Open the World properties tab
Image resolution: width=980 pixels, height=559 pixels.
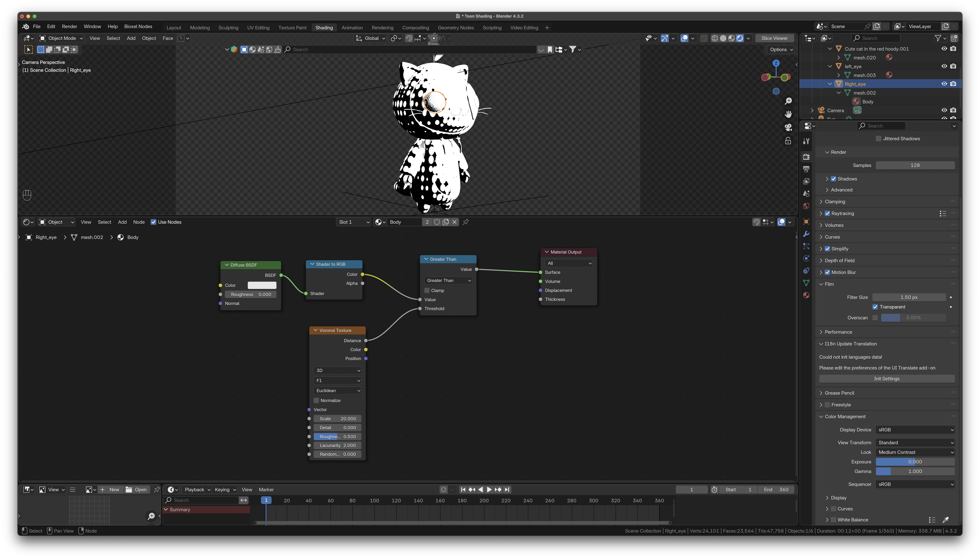tap(806, 206)
